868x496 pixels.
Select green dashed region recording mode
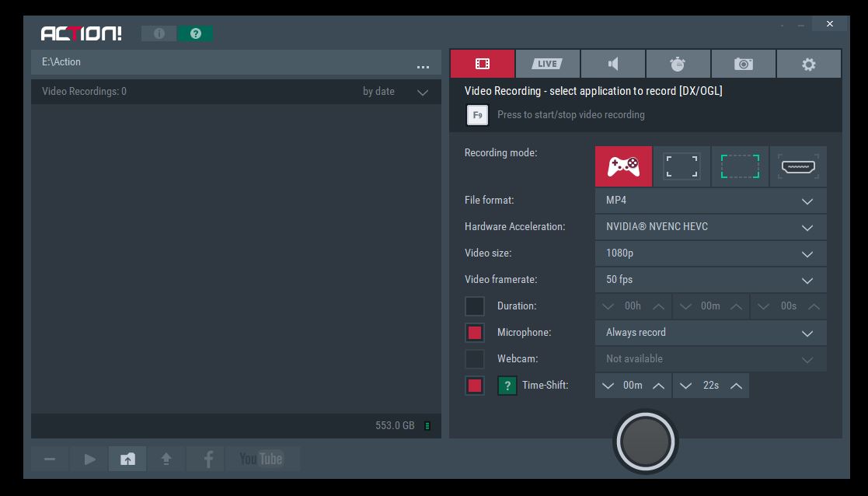point(740,166)
